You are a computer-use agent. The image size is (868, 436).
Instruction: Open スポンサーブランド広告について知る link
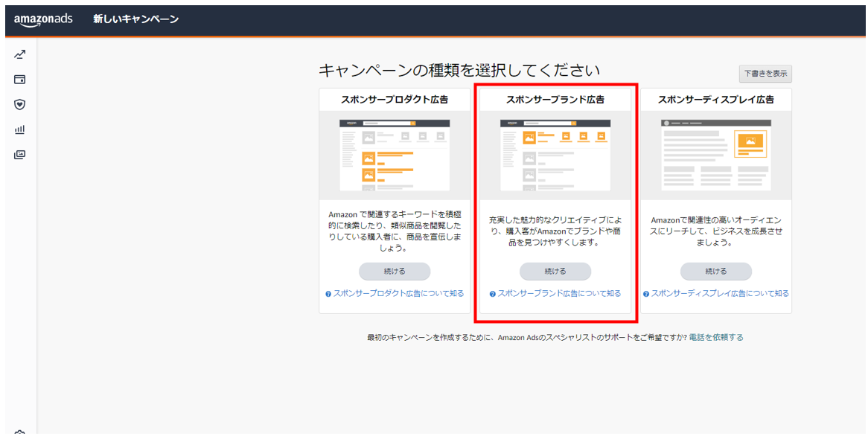point(559,293)
